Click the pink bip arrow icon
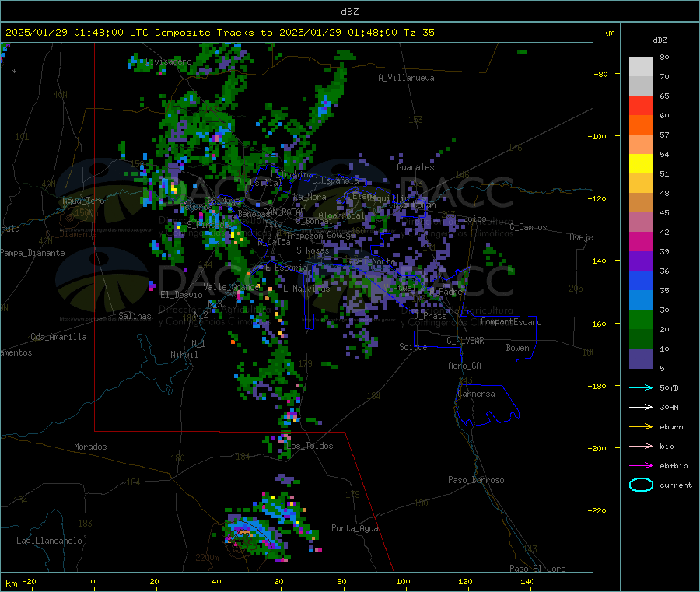Screen dimensions: 700x592 pyautogui.click(x=641, y=446)
